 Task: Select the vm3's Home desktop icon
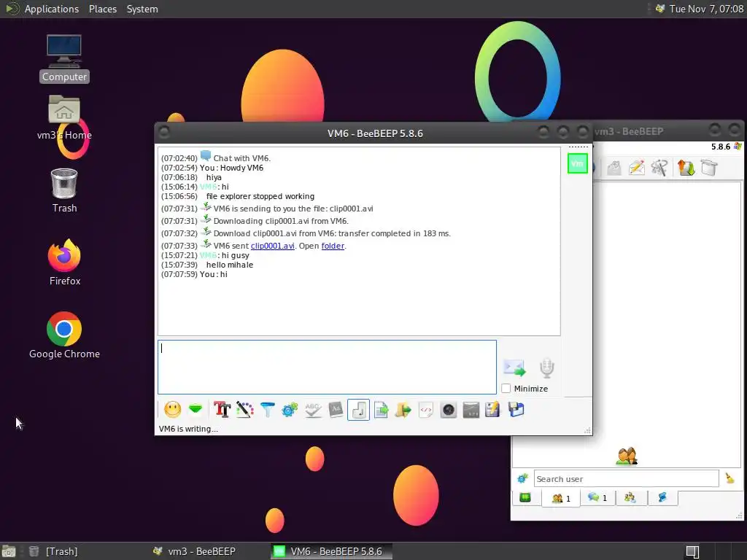click(x=64, y=117)
